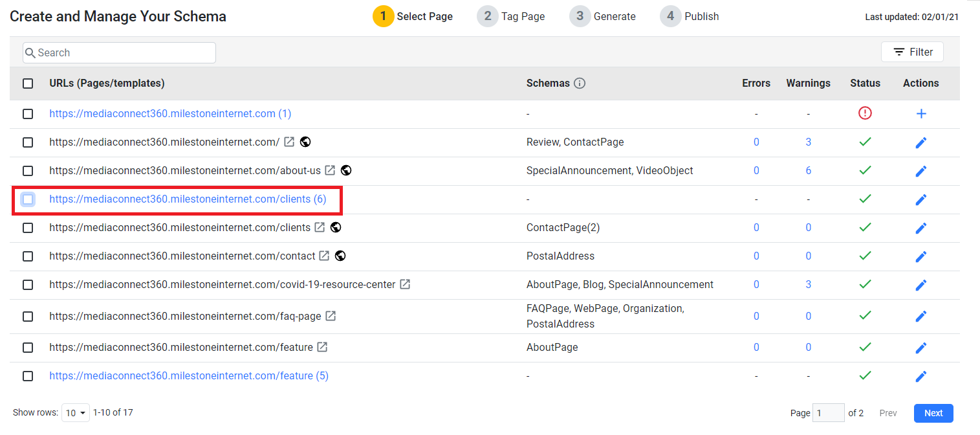Check the select-all checkbox in the table header
The height and width of the screenshot is (435, 980).
(x=28, y=83)
